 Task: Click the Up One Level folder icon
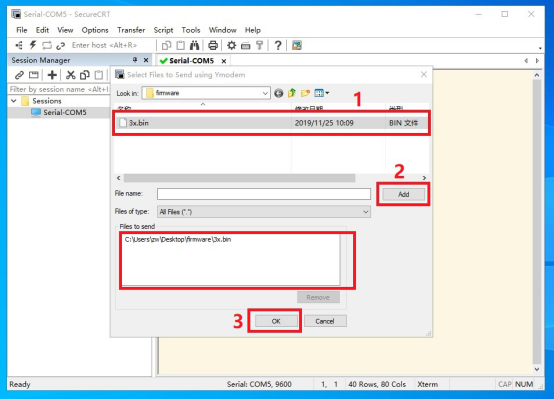(292, 93)
